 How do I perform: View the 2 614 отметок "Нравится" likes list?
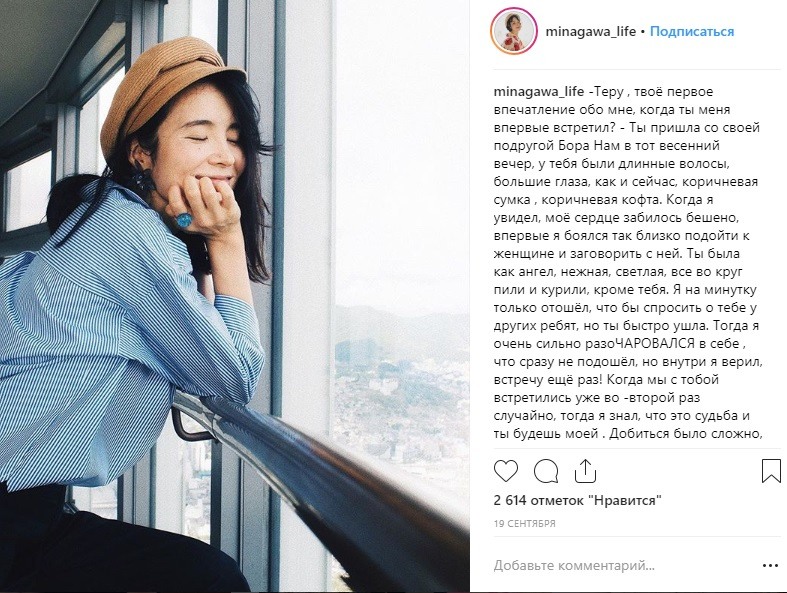coord(578,501)
